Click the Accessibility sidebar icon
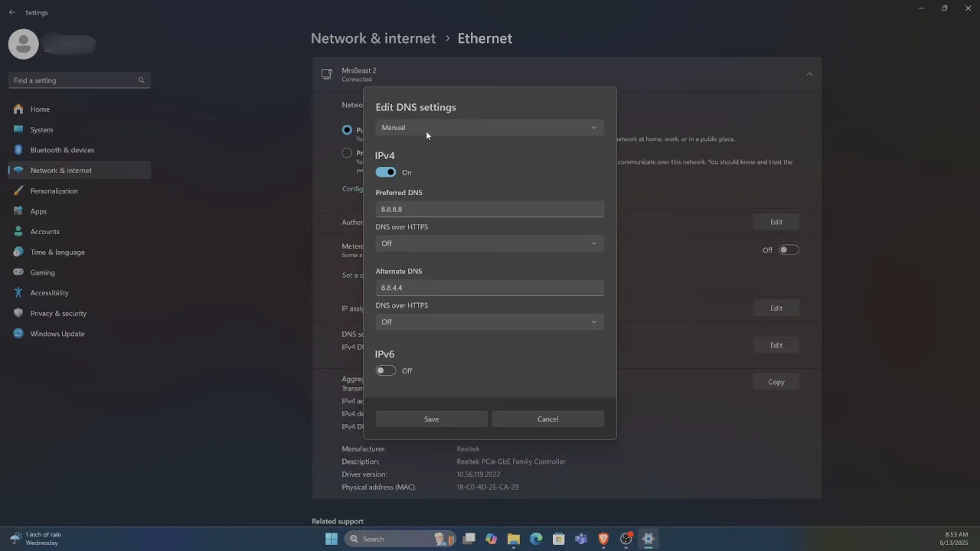This screenshot has height=551, width=980. point(18,292)
